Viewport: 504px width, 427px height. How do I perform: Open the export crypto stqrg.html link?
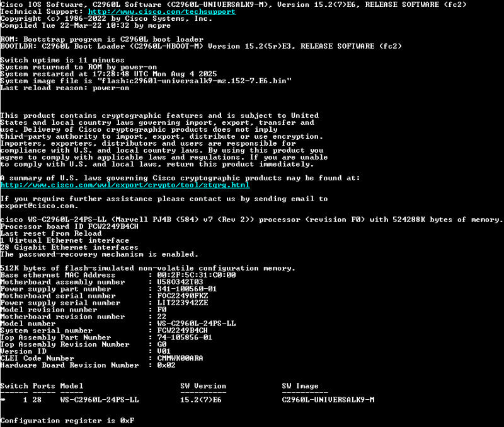click(x=125, y=185)
